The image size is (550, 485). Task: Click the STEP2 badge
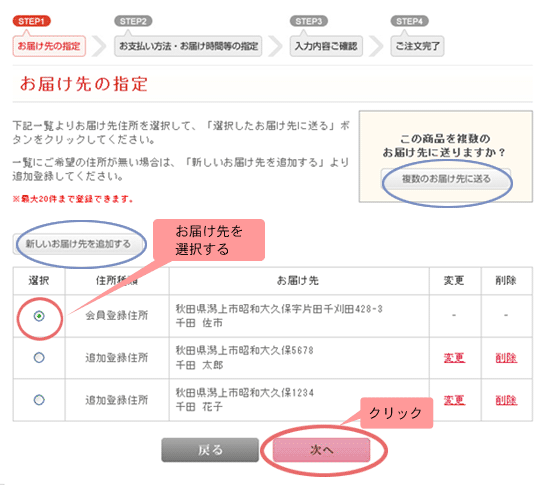pos(133,21)
